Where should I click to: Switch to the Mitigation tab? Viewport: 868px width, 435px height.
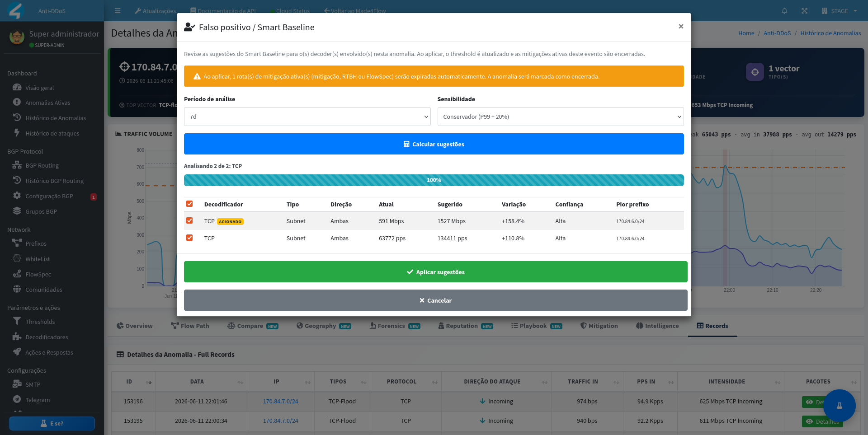click(599, 326)
